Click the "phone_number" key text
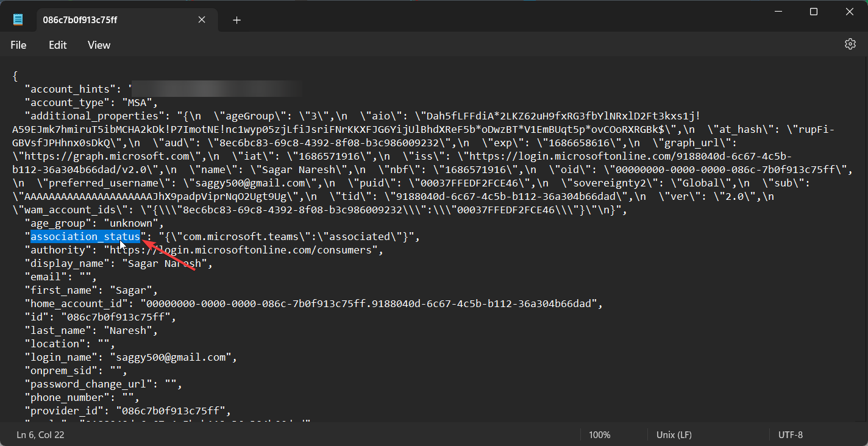Viewport: 868px width, 446px height. (x=67, y=397)
